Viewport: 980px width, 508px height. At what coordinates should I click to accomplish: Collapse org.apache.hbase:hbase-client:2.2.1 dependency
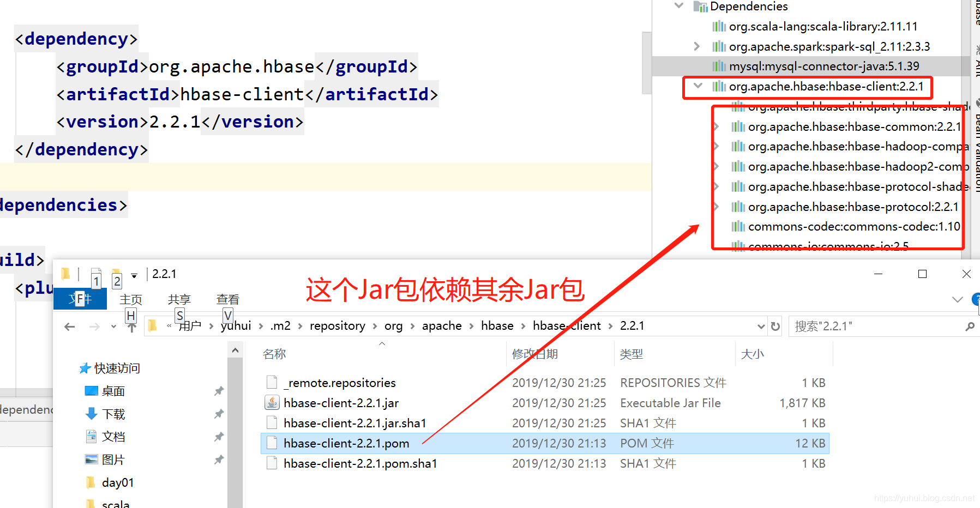click(x=698, y=86)
